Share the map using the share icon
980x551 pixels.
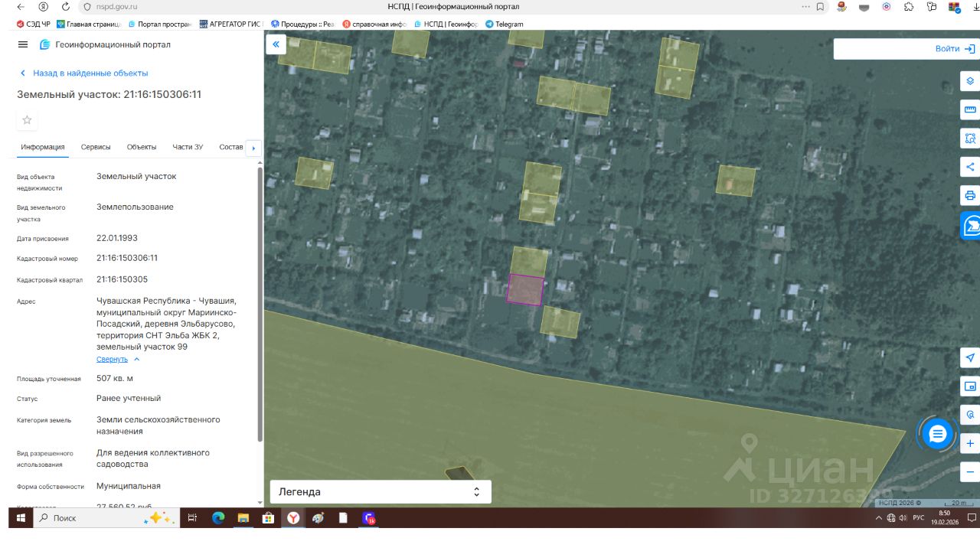(970, 167)
